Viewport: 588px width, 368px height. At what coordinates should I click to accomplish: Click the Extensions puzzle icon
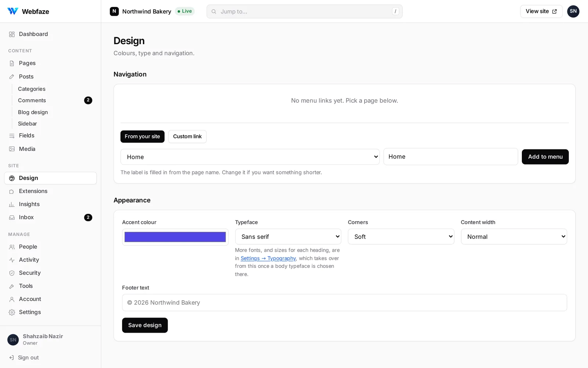[12, 191]
